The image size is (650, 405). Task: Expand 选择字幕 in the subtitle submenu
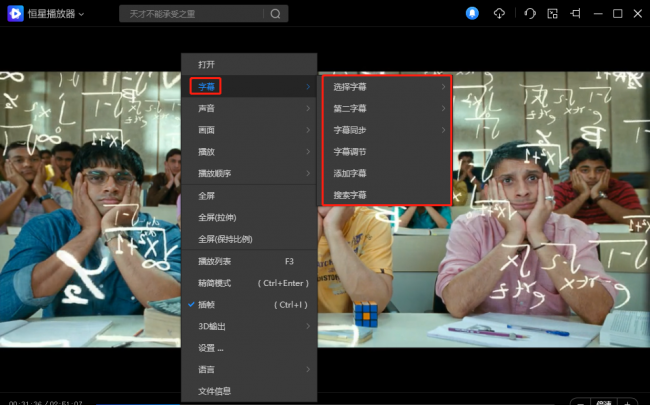pos(387,87)
